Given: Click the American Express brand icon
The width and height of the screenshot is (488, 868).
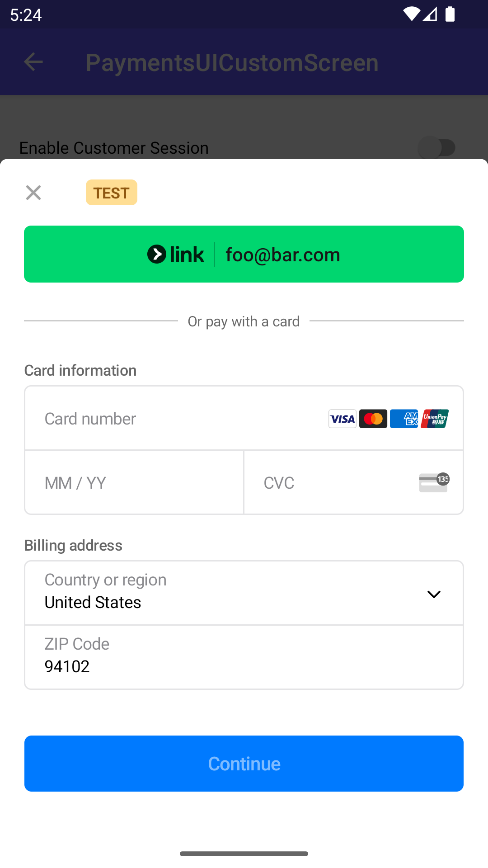Looking at the screenshot, I should pyautogui.click(x=404, y=419).
